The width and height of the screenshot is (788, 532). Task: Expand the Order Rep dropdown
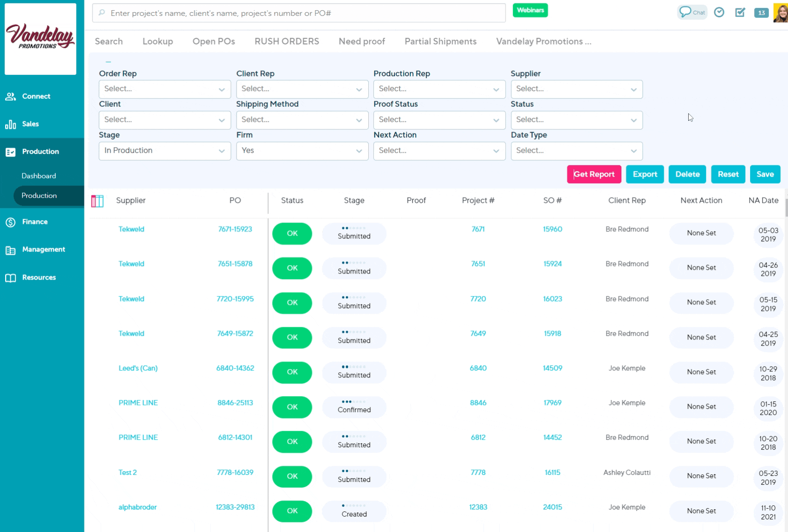tap(164, 89)
